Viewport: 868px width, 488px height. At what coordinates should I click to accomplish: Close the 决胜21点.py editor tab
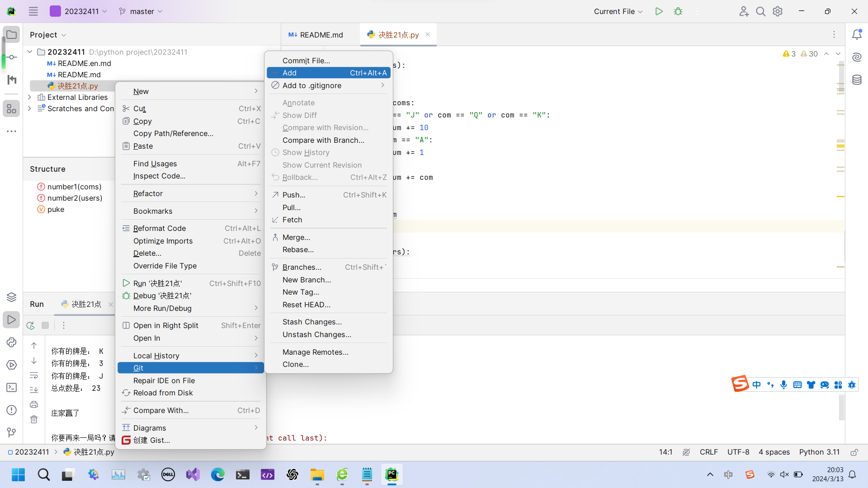[428, 34]
